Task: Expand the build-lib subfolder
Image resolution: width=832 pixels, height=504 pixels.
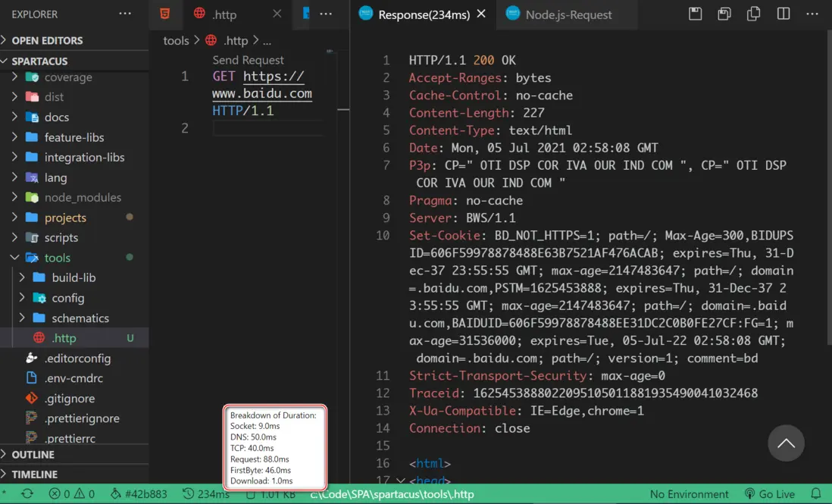Action: coord(74,277)
